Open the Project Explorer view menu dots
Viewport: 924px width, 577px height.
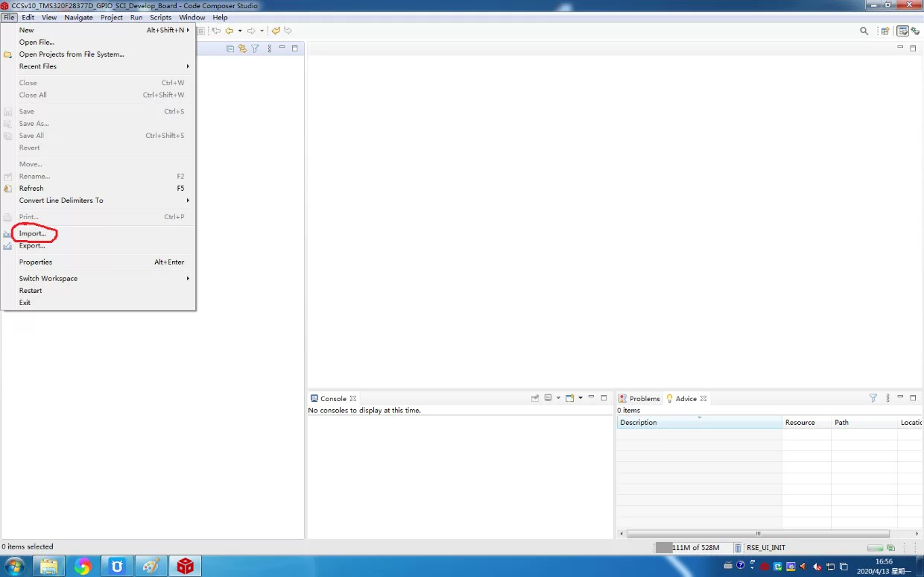270,48
